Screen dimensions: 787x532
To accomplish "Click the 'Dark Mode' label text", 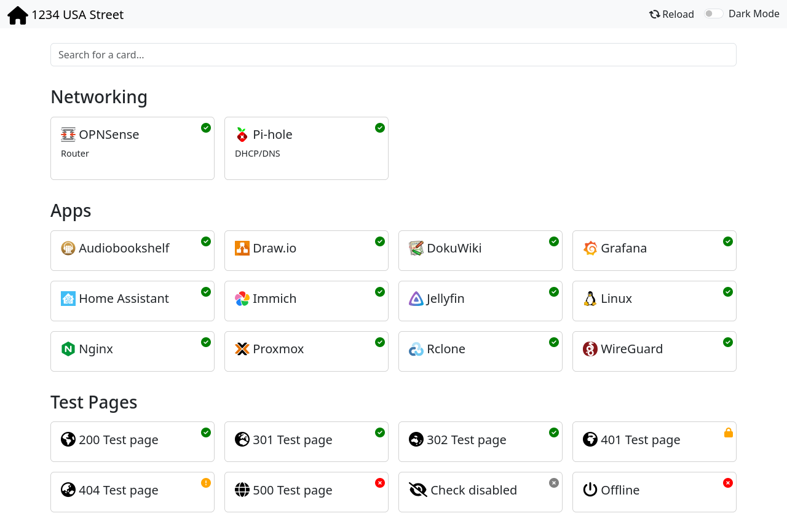I will pos(754,14).
